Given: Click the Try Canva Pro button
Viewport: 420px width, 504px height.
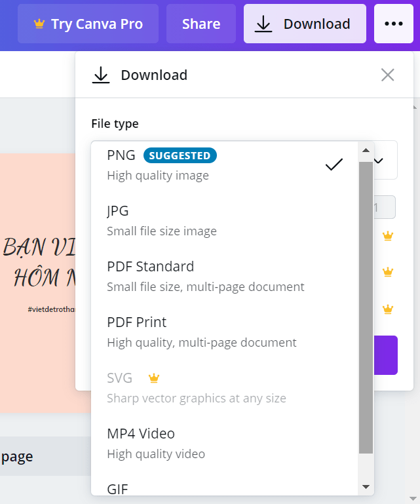Looking at the screenshot, I should (x=88, y=24).
